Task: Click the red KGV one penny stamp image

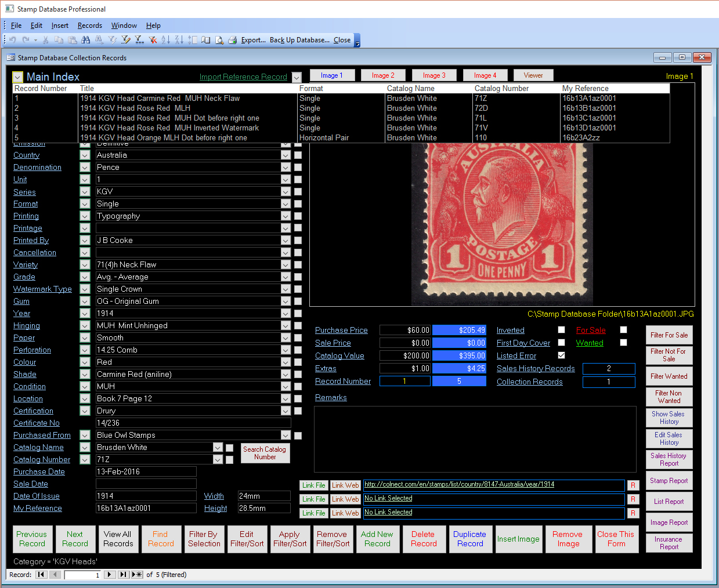Action: [x=502, y=223]
